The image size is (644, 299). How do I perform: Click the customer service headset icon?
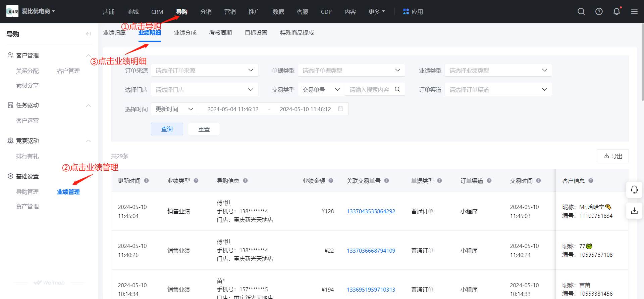pos(634,190)
